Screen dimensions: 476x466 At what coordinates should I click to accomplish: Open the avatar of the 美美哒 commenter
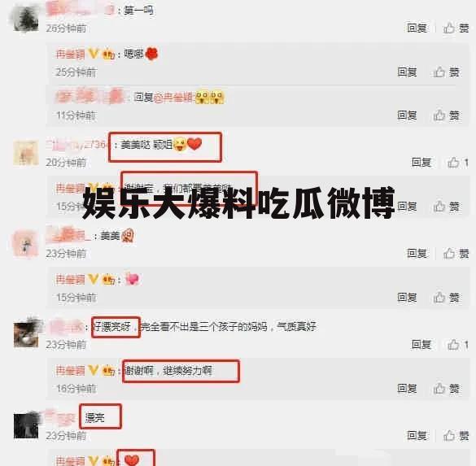26,153
